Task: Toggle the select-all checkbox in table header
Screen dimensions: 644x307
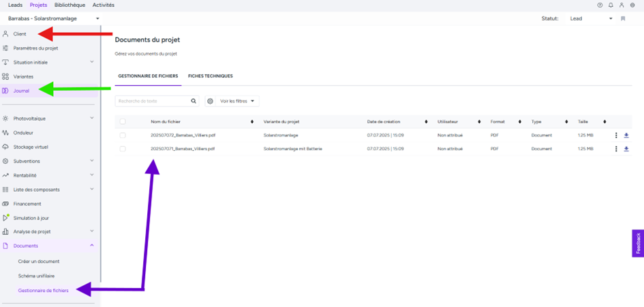Action: pyautogui.click(x=123, y=121)
